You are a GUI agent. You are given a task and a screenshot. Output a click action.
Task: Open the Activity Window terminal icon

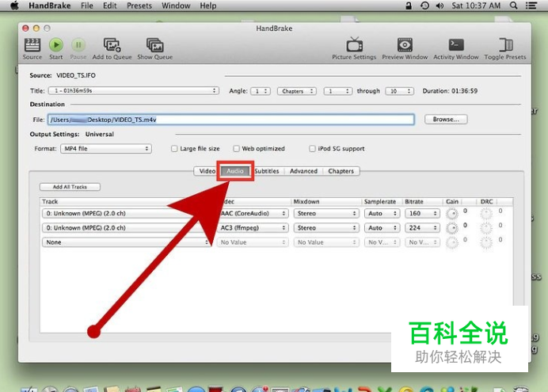coord(456,44)
